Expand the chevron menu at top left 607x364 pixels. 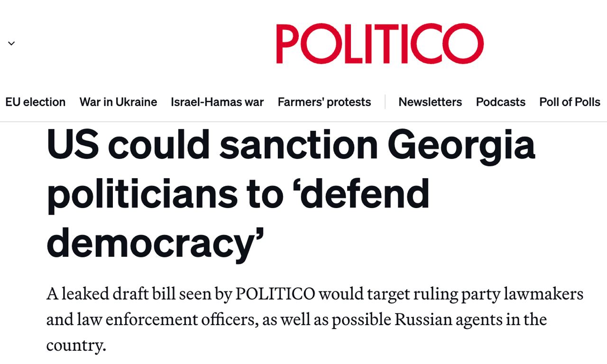pos(11,44)
